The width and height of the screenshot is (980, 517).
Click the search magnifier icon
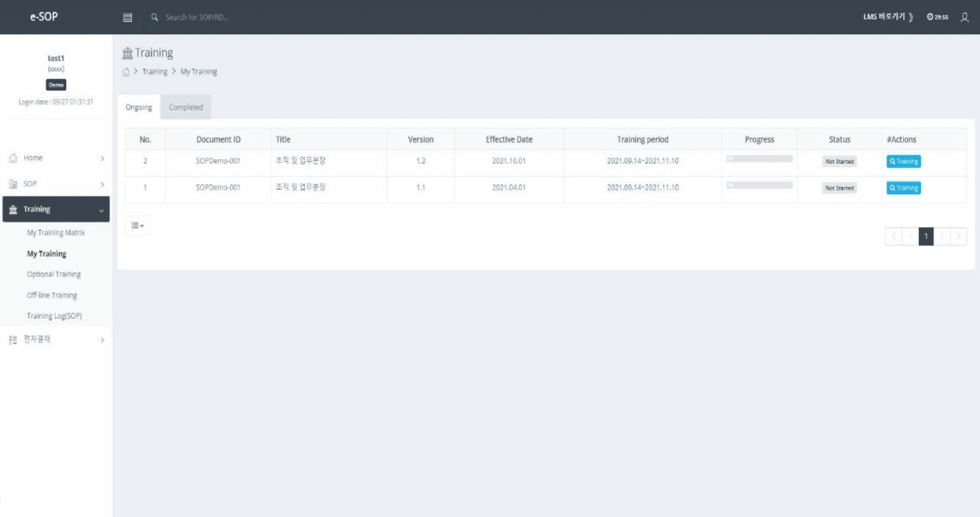[x=155, y=17]
